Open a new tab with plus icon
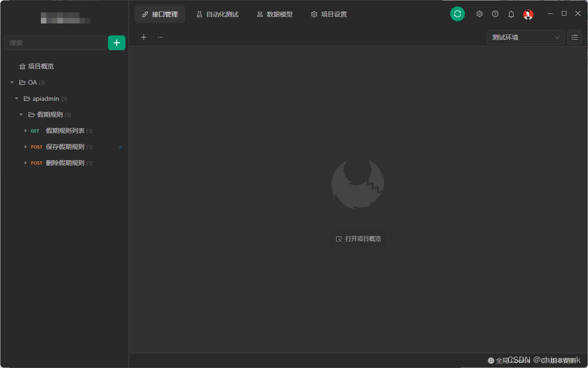This screenshot has width=588, height=368. (x=144, y=37)
